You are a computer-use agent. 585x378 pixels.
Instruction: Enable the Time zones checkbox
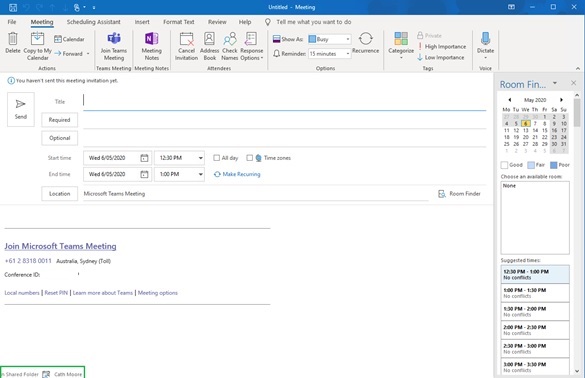[250, 158]
